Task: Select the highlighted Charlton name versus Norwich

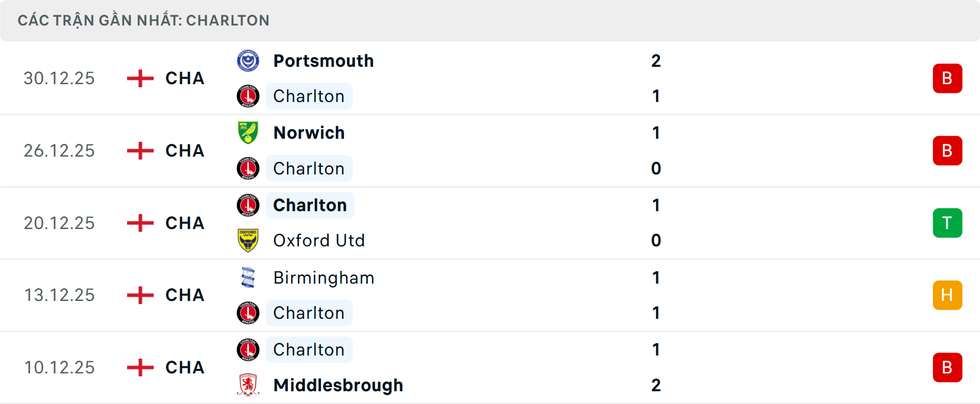Action: tap(309, 168)
